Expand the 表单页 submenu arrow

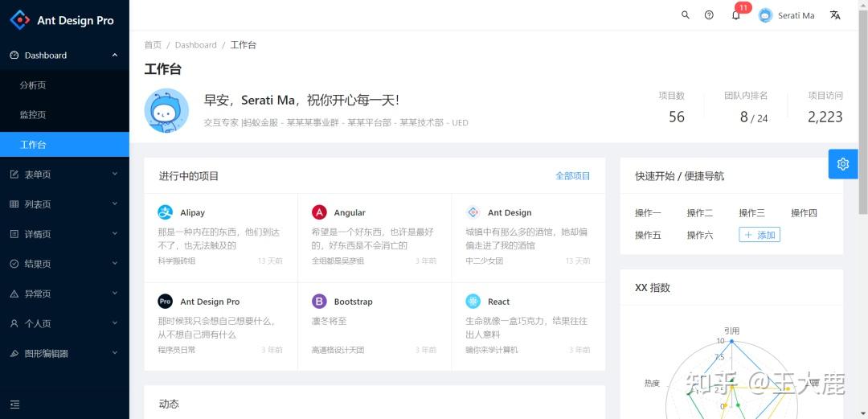pyautogui.click(x=115, y=174)
